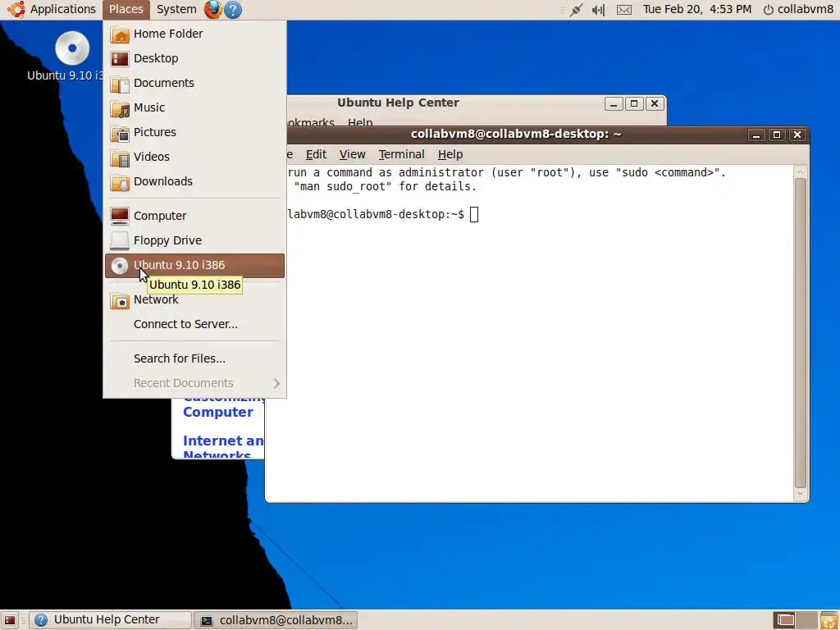The width and height of the screenshot is (840, 630).
Task: Minimize the terminal window
Action: tap(756, 135)
